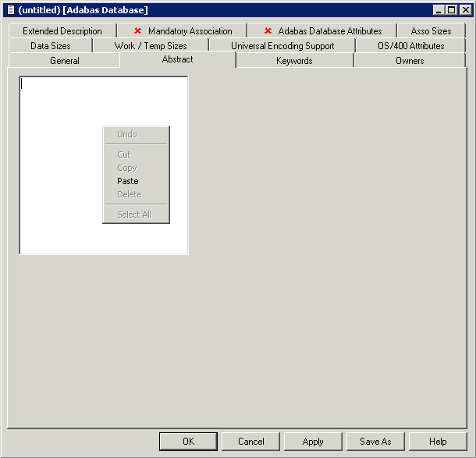The width and height of the screenshot is (476, 458).
Task: Click the red X icon on Adabas Database Attributes
Action: click(268, 31)
